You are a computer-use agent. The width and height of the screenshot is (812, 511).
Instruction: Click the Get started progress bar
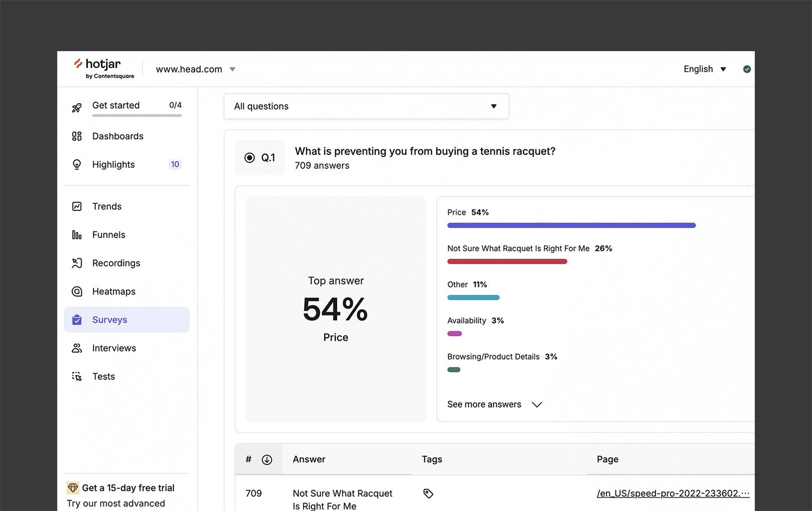[137, 116]
